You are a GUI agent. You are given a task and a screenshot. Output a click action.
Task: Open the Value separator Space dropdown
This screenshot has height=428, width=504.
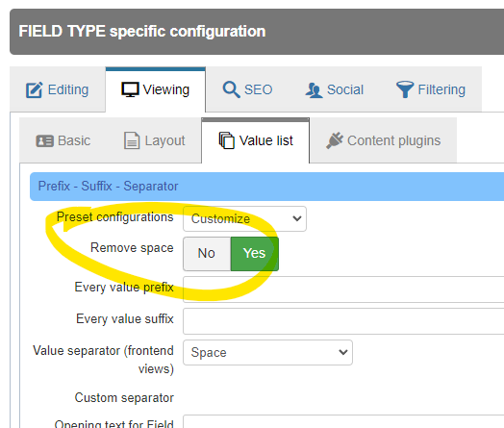click(267, 352)
